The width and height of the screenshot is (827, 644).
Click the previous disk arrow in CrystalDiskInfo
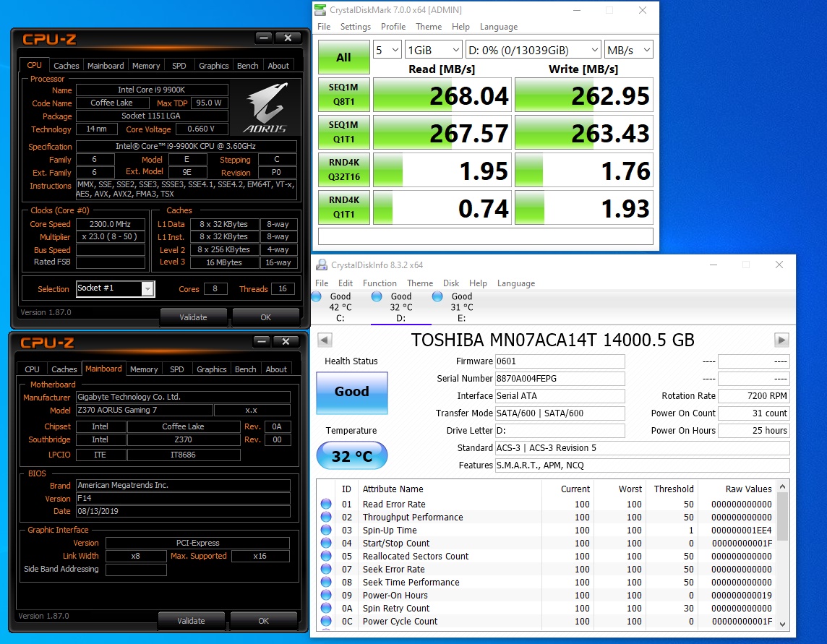[325, 340]
